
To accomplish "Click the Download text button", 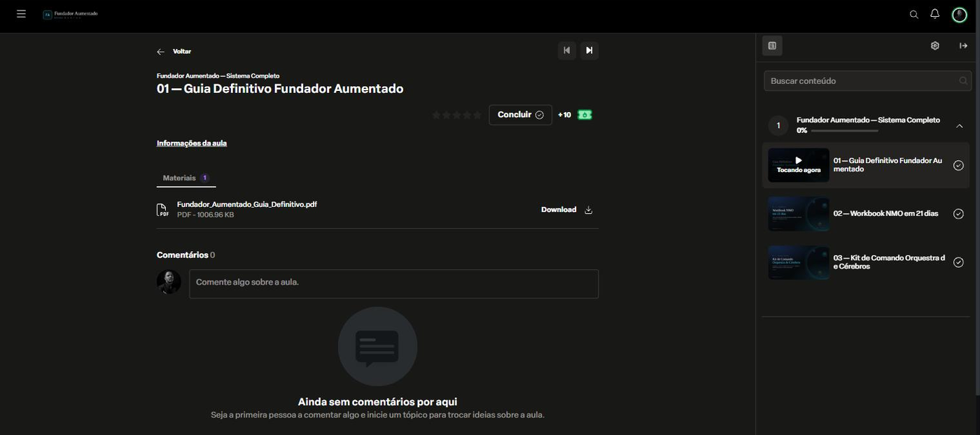I will click(x=559, y=210).
